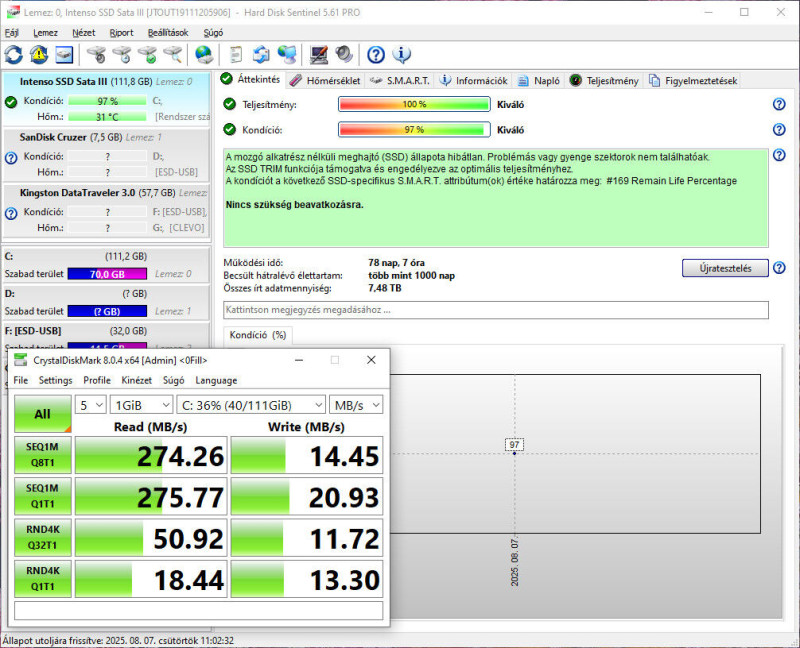
Task: Open the Riport menu
Action: point(121,33)
